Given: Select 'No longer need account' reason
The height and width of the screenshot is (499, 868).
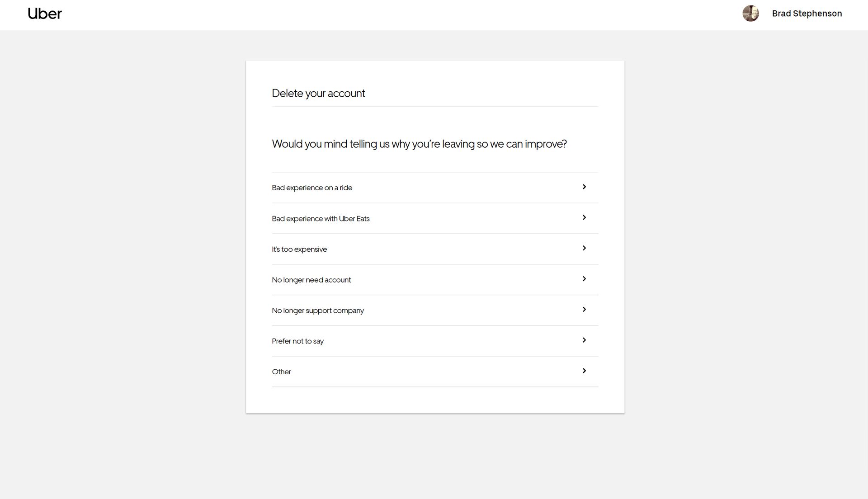Looking at the screenshot, I should [x=434, y=280].
